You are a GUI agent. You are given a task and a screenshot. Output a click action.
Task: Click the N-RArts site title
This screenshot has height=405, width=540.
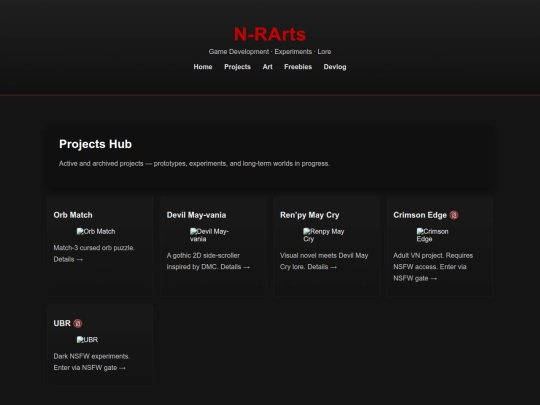point(270,34)
